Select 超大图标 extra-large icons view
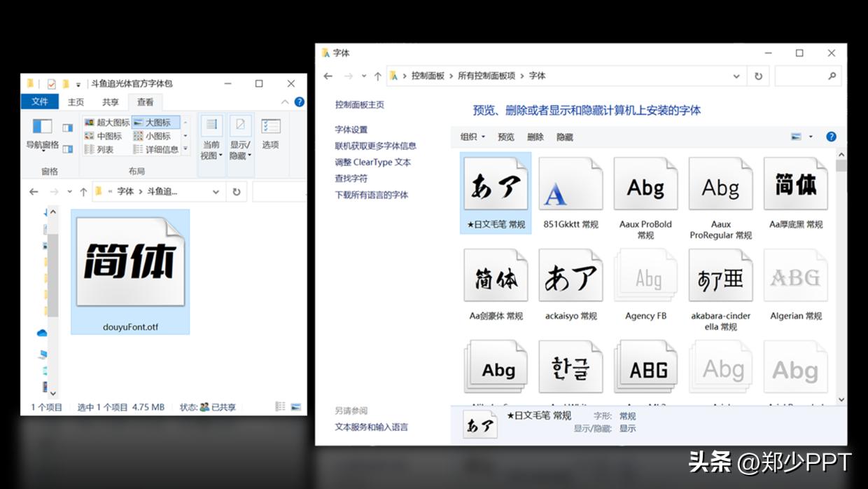This screenshot has height=489, width=868. (x=113, y=122)
